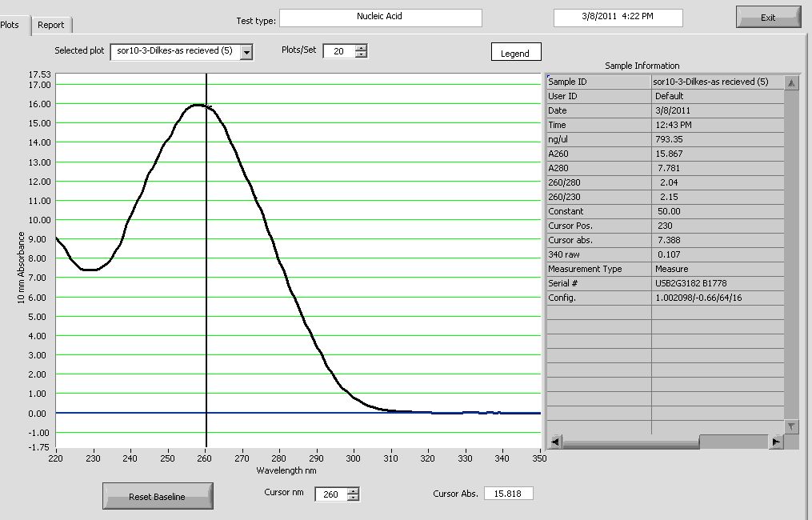Increment Cursor nm with up arrow
The height and width of the screenshot is (520, 812).
[x=353, y=490]
